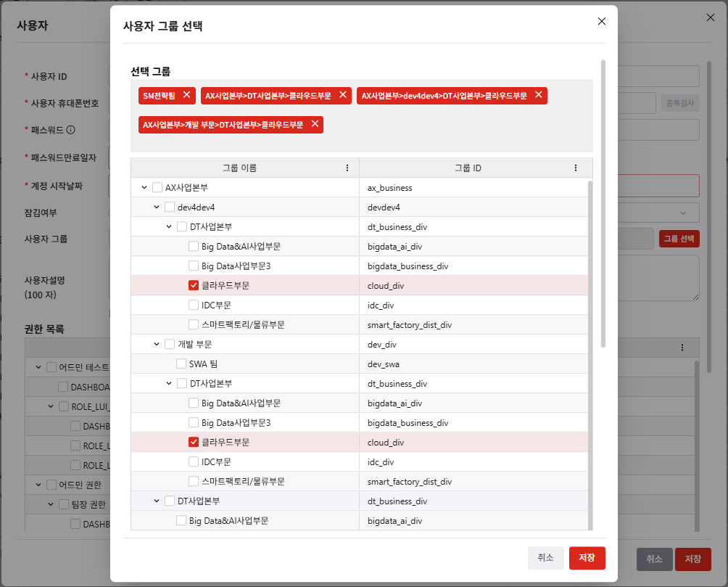Sort by the 그룹 이름 column header
Screen dimensions: 728x587
pos(239,168)
